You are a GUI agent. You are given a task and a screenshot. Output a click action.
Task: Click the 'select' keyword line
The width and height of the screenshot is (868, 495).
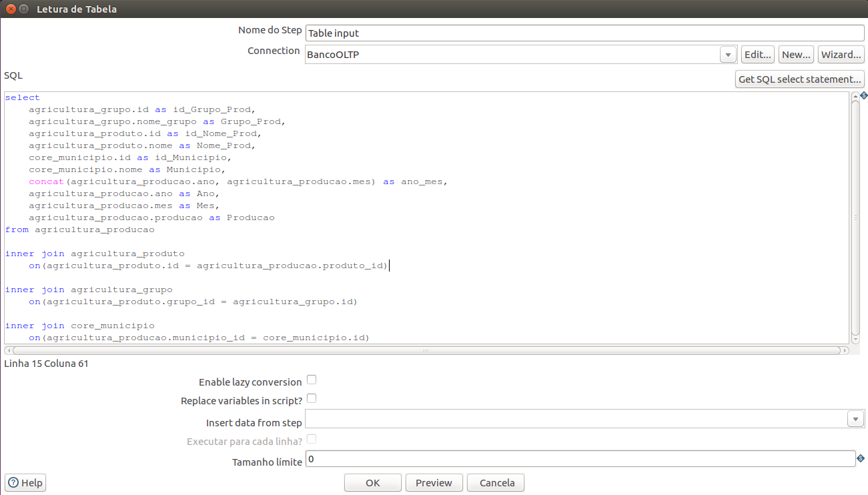coord(23,97)
